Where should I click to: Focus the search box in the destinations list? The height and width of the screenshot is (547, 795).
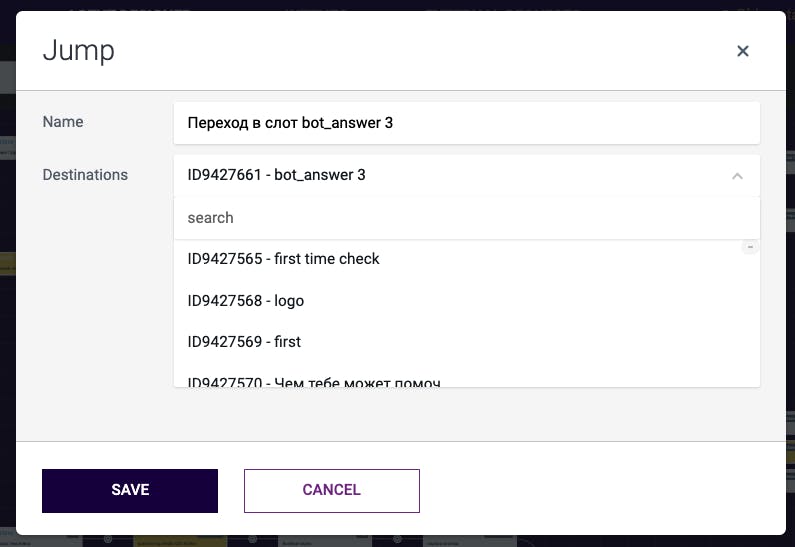[x=466, y=218]
